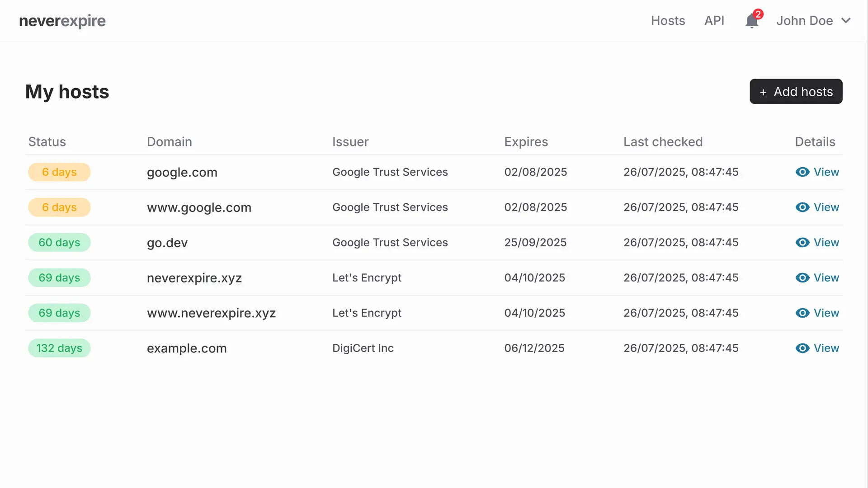Click eye icon in example.com row
Image resolution: width=868 pixels, height=488 pixels.
[802, 348]
